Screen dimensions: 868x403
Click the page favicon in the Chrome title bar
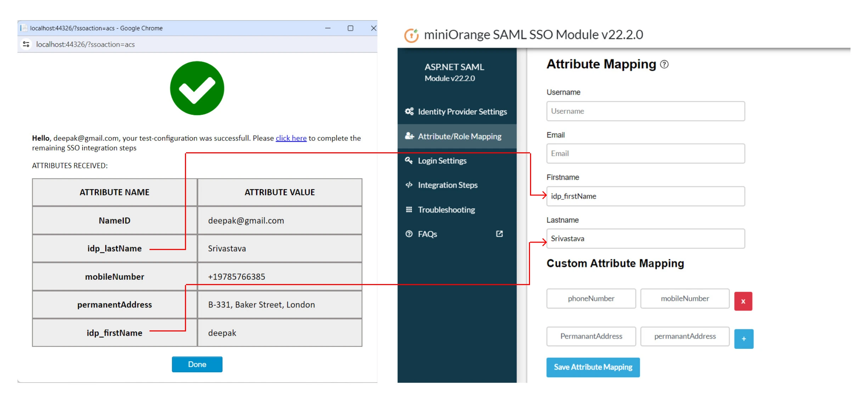click(x=23, y=28)
